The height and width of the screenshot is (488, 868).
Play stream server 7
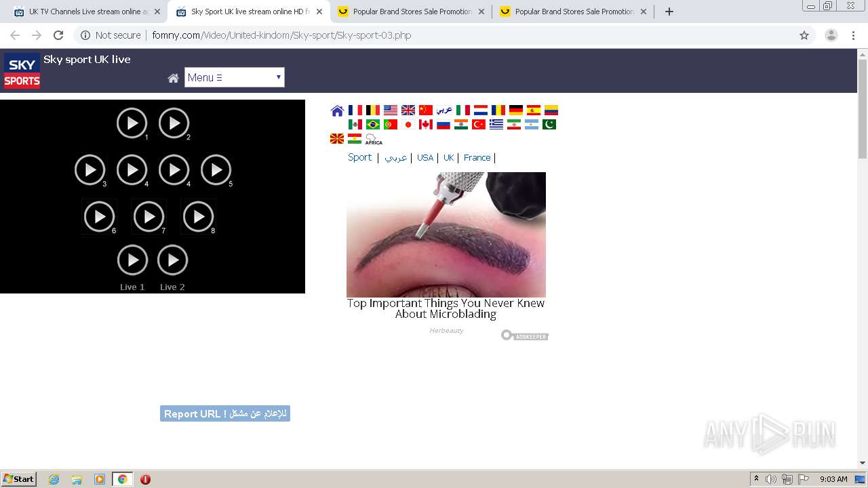149,217
